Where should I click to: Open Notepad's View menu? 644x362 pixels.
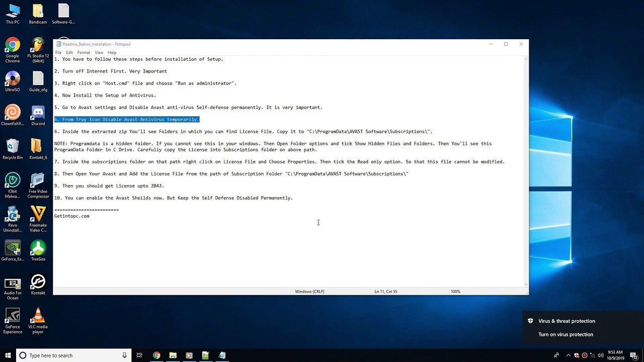99,53
